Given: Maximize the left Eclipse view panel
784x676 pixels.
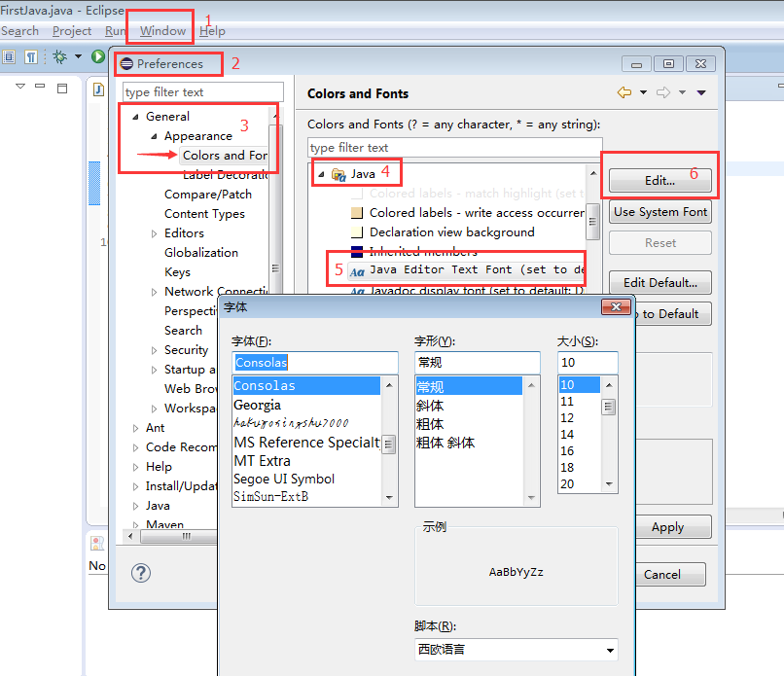Looking at the screenshot, I should (62, 89).
